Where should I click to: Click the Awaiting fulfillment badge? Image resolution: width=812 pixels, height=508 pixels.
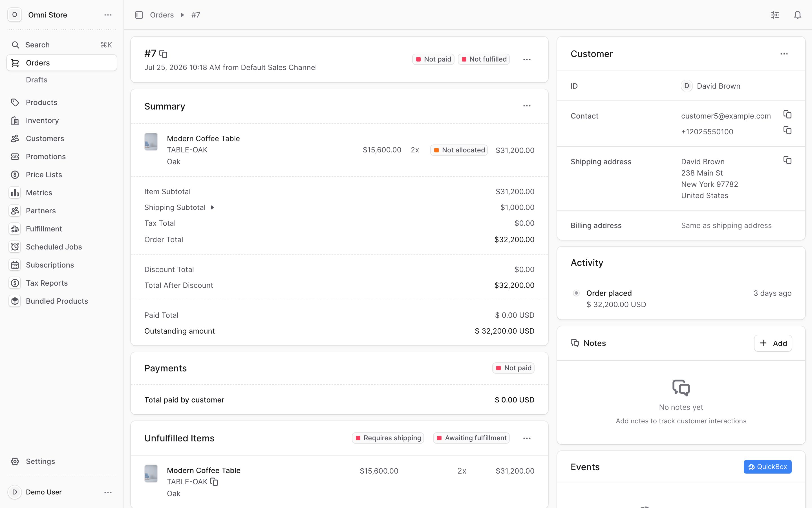point(471,438)
